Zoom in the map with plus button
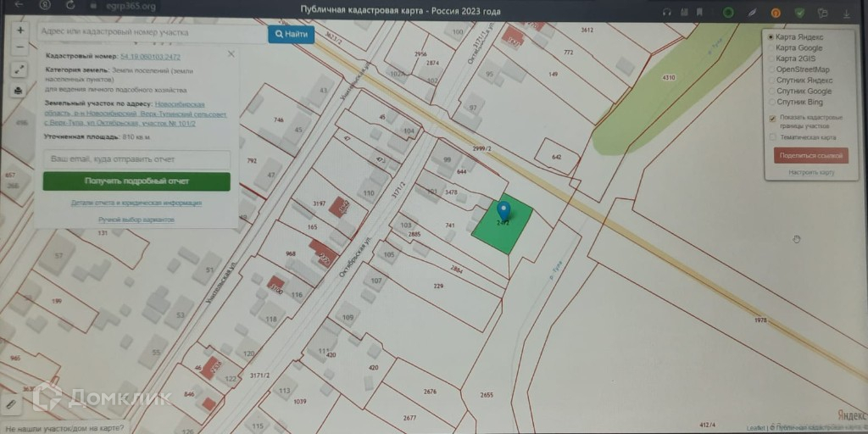Screen dimensions: 868x434 pyautogui.click(x=20, y=31)
